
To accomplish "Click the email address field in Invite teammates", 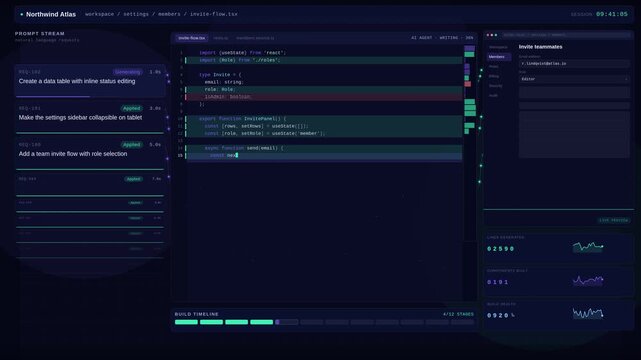I will click(574, 64).
